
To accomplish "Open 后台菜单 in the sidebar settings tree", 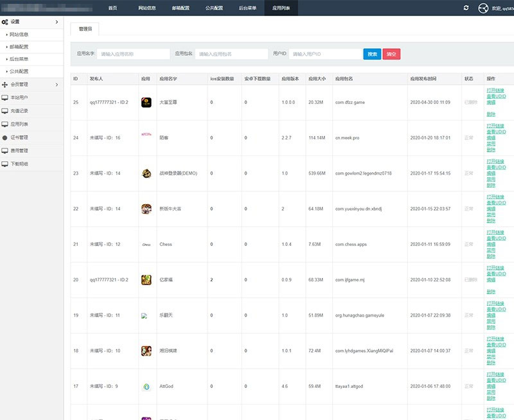I will pos(19,59).
